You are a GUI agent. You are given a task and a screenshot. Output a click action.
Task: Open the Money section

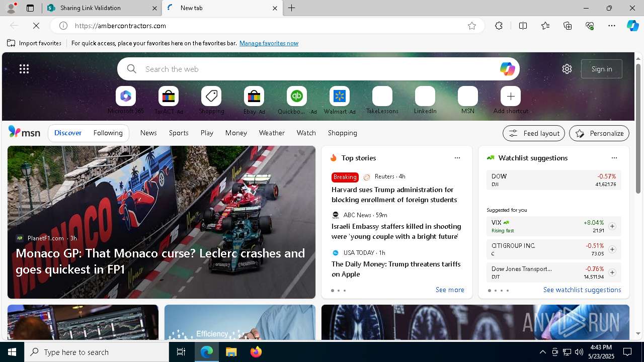pos(236,133)
